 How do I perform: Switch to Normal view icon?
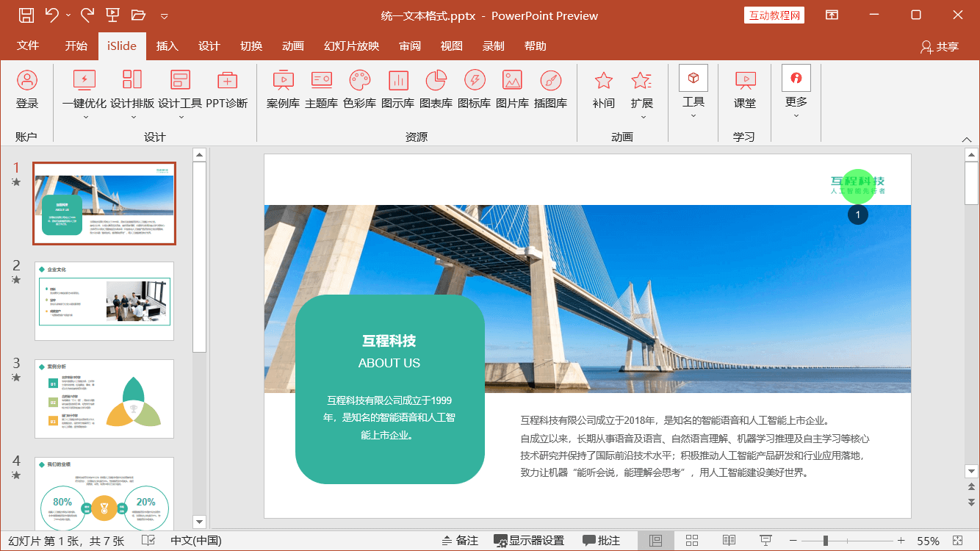click(655, 541)
